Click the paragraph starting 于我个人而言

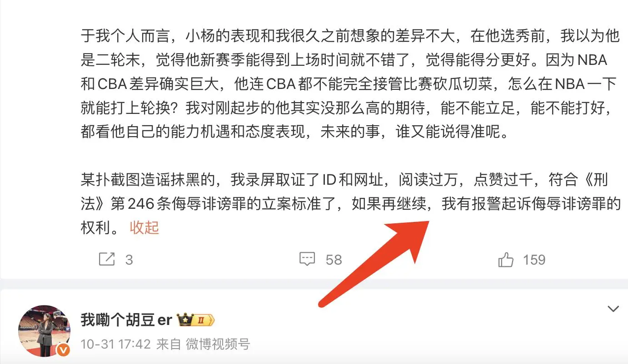tap(350, 84)
